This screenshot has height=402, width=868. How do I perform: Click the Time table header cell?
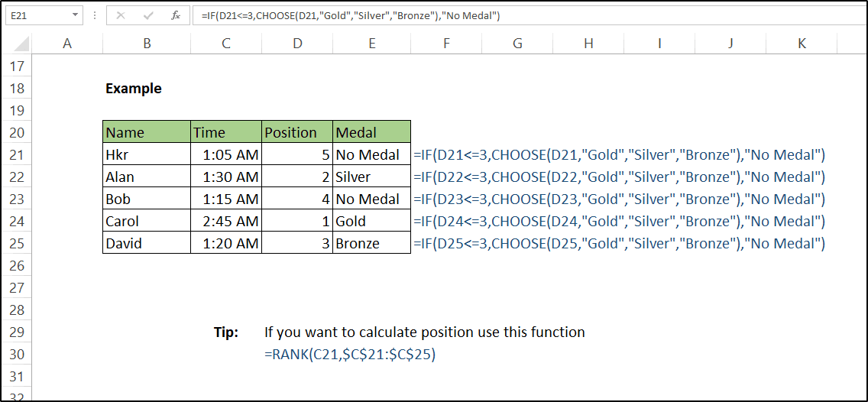[x=226, y=132]
